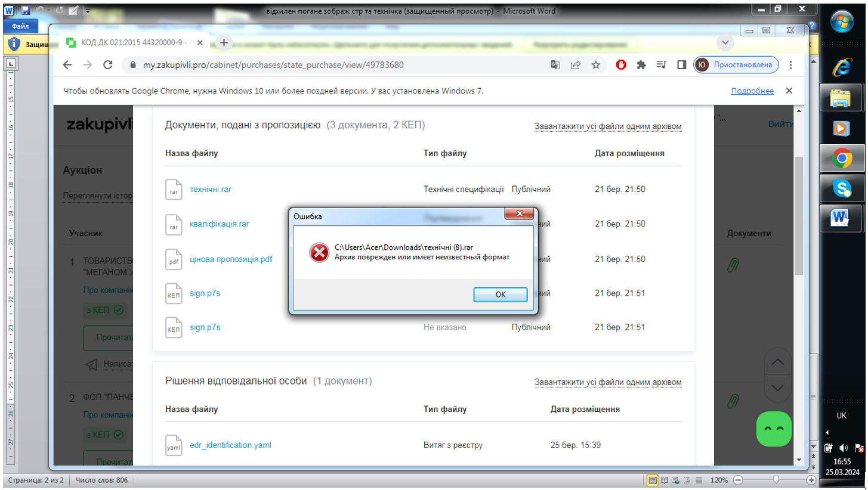The image size is (868, 490).
Task: Click the Подробнее link in update banner
Action: 752,91
